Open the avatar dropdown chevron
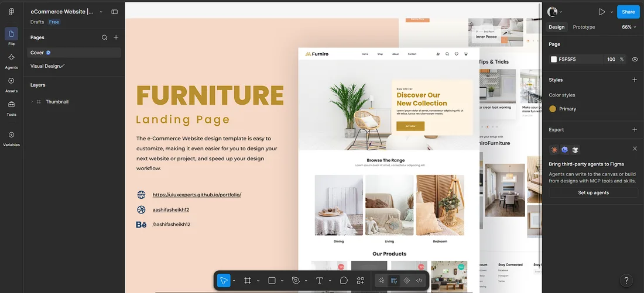This screenshot has height=293, width=644. pyautogui.click(x=561, y=12)
